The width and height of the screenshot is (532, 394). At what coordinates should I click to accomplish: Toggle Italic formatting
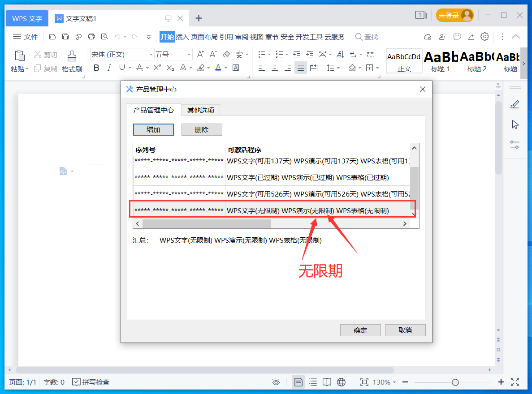click(x=109, y=68)
